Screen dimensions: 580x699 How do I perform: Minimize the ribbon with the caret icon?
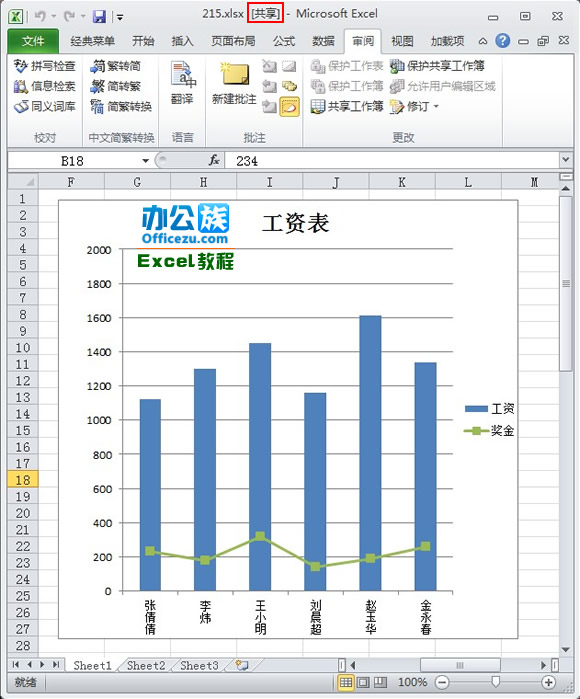coord(482,41)
